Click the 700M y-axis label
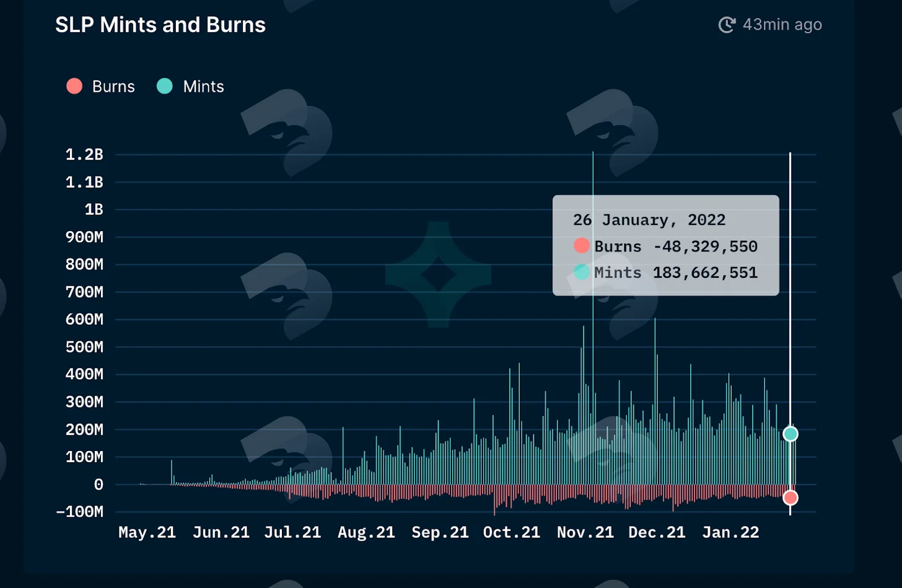 [x=84, y=292]
